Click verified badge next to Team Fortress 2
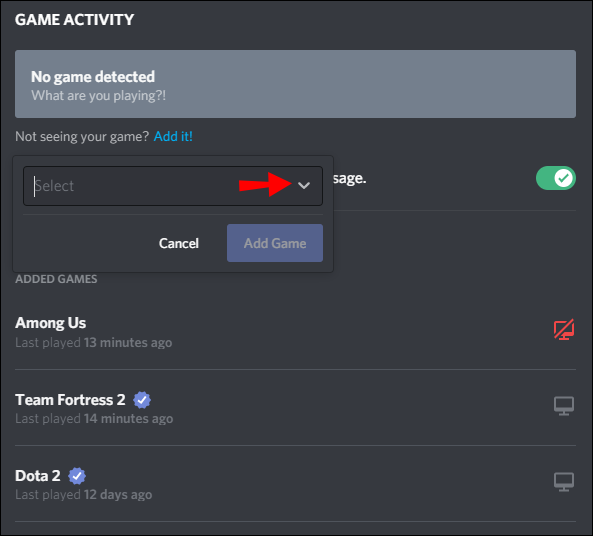Image resolution: width=593 pixels, height=536 pixels. (x=142, y=400)
